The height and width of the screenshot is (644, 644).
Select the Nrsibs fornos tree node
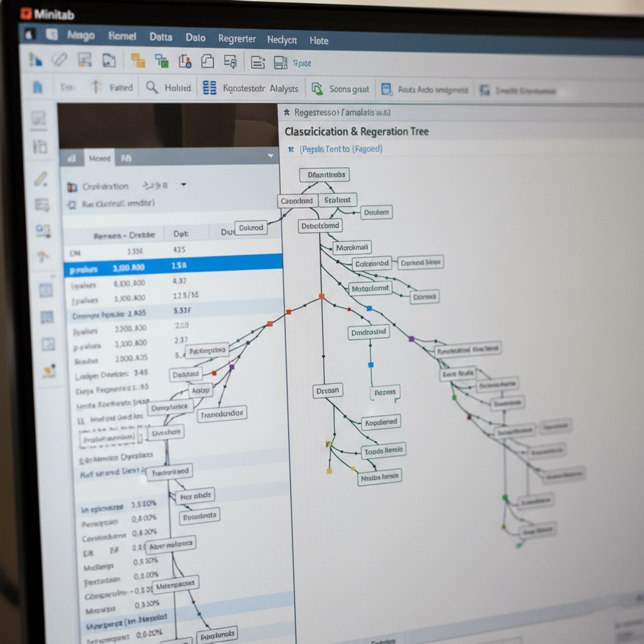coord(380,477)
